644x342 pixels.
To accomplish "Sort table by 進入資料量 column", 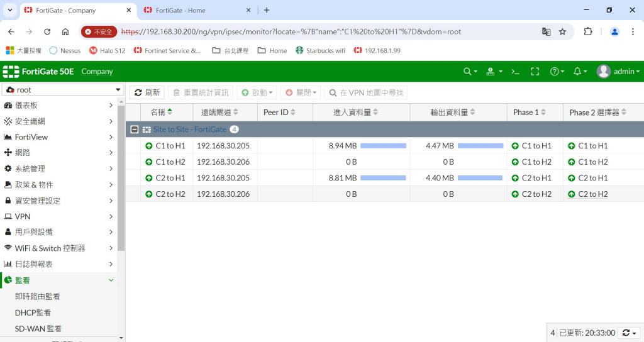I will (356, 112).
